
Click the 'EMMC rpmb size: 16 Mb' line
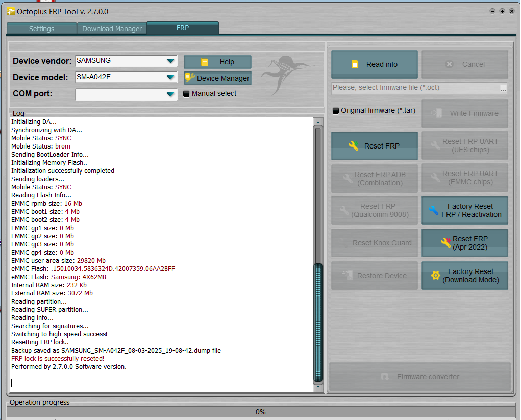(x=46, y=203)
